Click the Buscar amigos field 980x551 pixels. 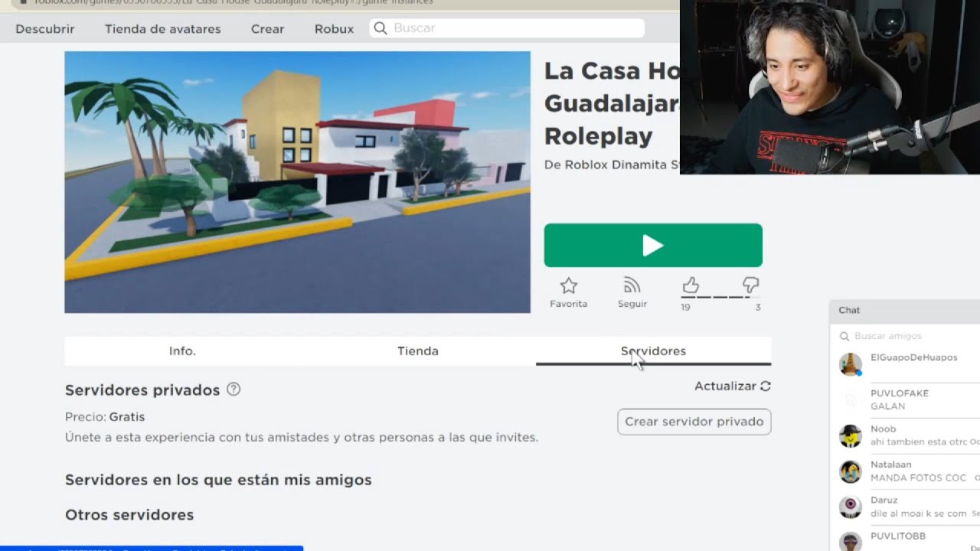908,336
